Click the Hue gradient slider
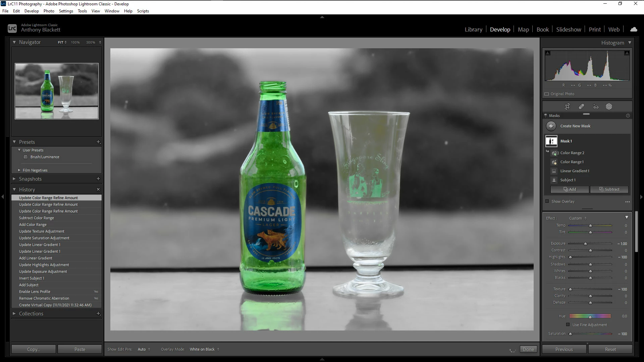Viewport: 644px width, 362px height. tap(590, 316)
